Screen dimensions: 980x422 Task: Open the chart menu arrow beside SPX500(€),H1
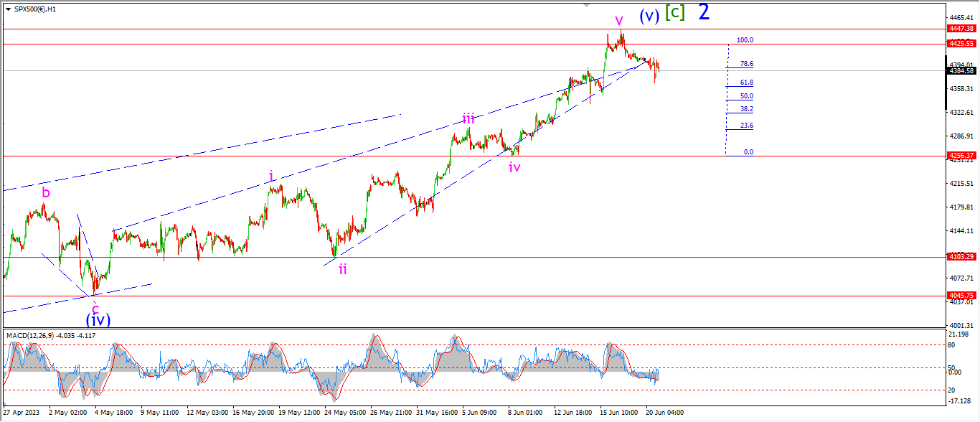(x=7, y=9)
